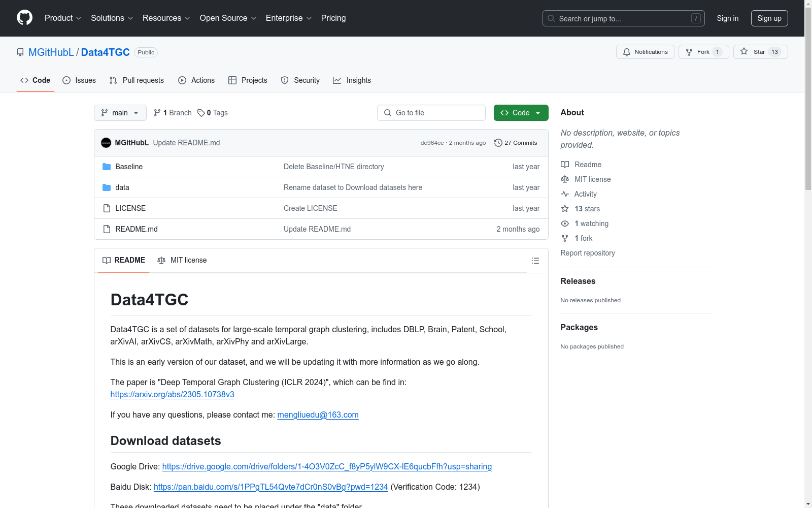812x508 pixels.
Task: Click the bell icon in Notifications
Action: [627, 52]
